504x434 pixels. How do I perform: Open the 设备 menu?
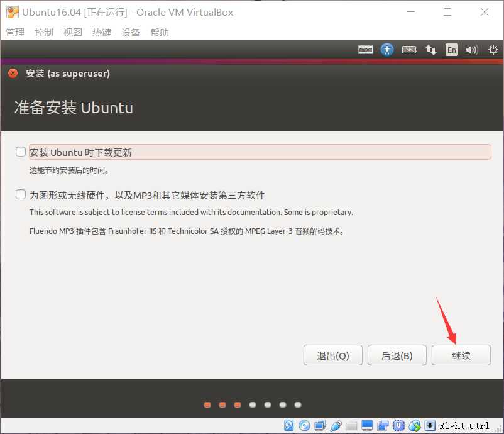coord(131,32)
